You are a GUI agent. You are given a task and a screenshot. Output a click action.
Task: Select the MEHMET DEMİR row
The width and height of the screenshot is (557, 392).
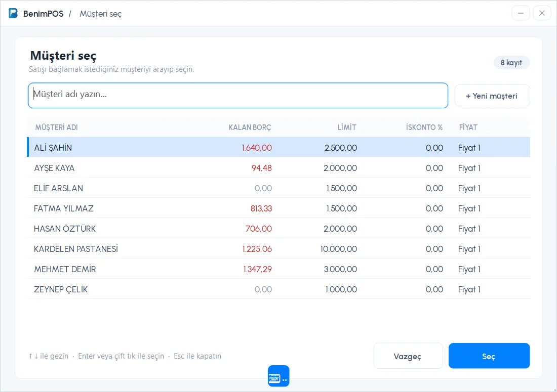(279, 269)
